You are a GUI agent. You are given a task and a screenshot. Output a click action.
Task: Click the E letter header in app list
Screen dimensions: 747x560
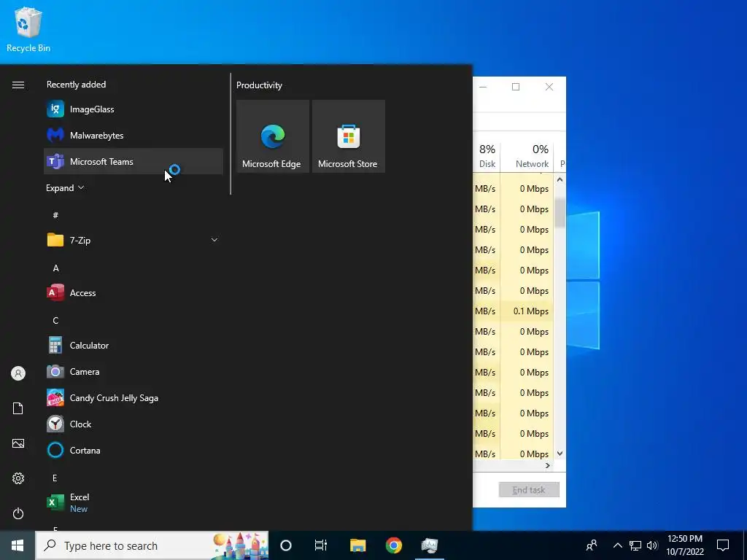[55, 478]
